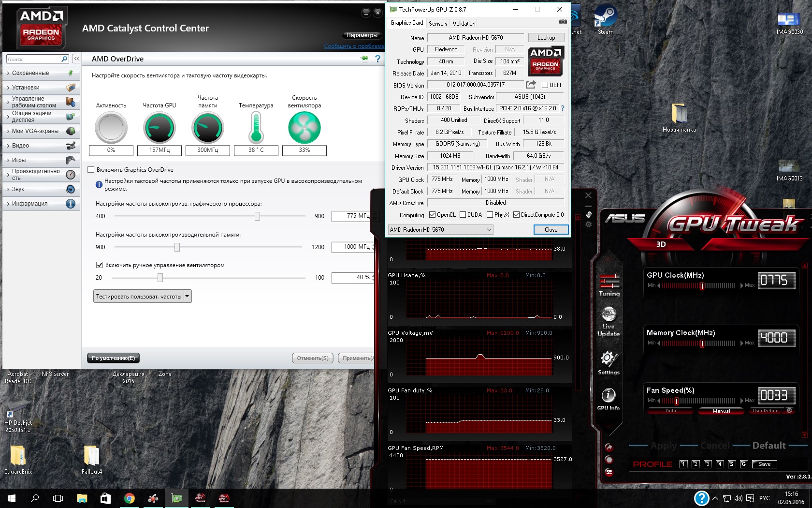Click the taskbar search icon
The height and width of the screenshot is (508, 812).
click(x=35, y=498)
